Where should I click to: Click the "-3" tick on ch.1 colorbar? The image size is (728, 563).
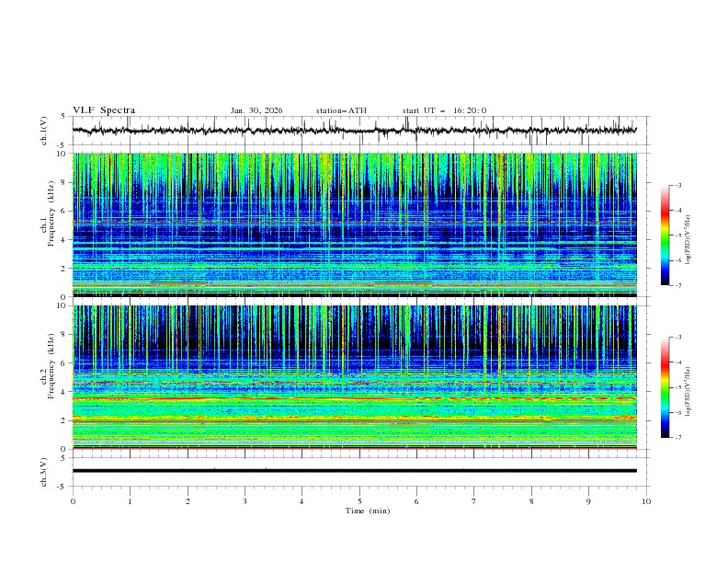[x=678, y=185]
